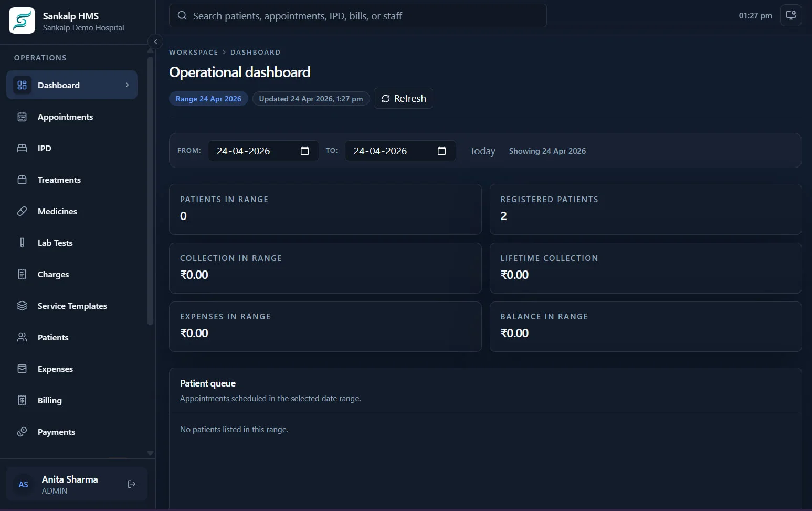Refresh the operational dashboard

pos(403,98)
